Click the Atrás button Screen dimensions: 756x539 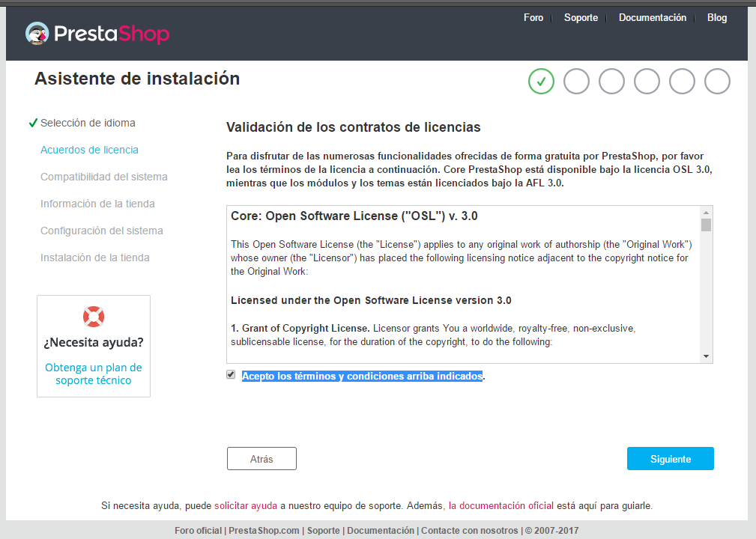261,459
